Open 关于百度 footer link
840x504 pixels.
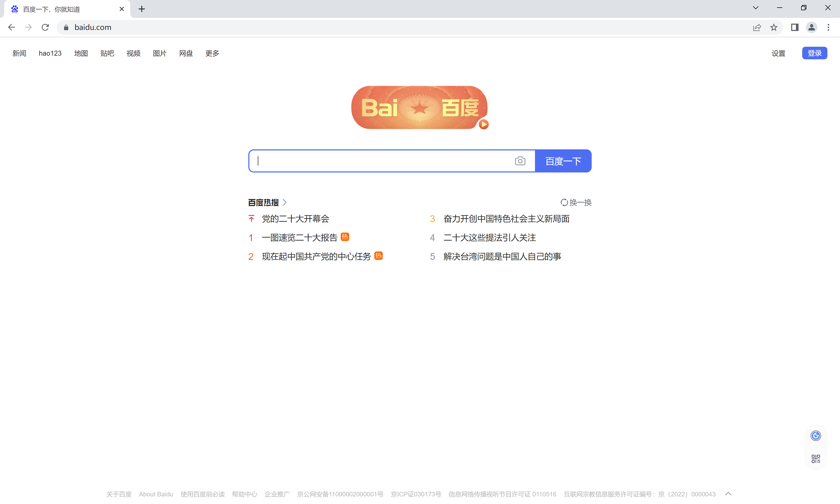pyautogui.click(x=119, y=494)
